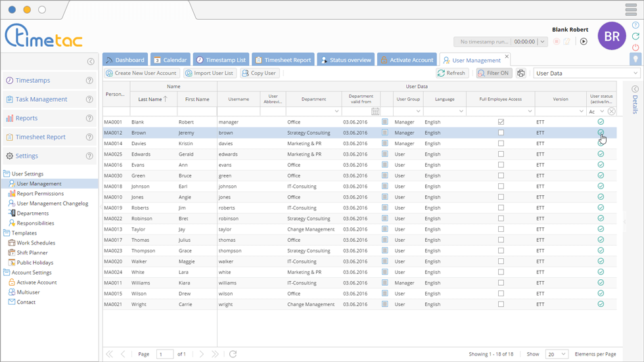644x362 pixels.
Task: Toggle the Filter ON button
Action: (494, 74)
